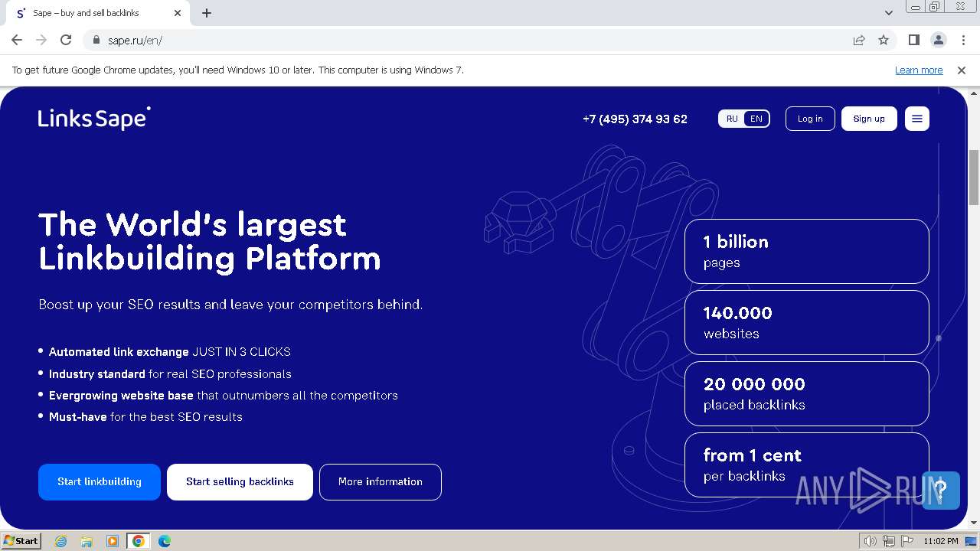980x551 pixels.
Task: Click browser Forward arrow
Action: (x=41, y=40)
